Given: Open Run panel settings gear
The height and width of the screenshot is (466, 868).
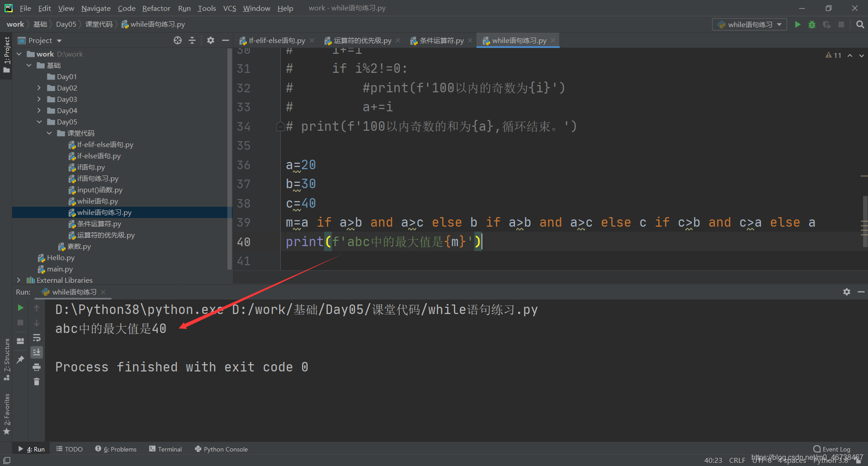Looking at the screenshot, I should pyautogui.click(x=847, y=292).
